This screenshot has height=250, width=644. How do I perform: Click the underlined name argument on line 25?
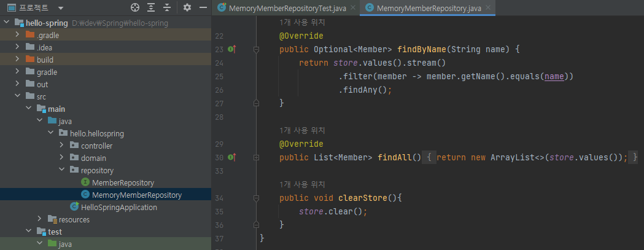554,77
